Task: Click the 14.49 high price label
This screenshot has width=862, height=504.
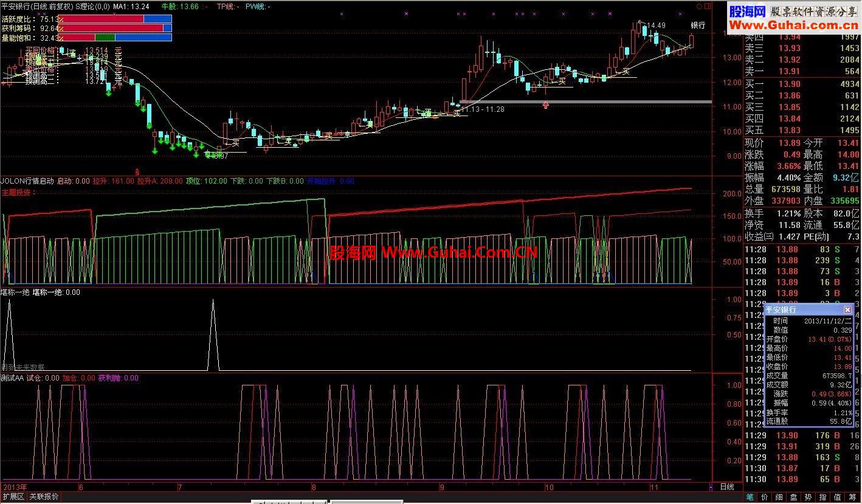Action: pos(656,26)
